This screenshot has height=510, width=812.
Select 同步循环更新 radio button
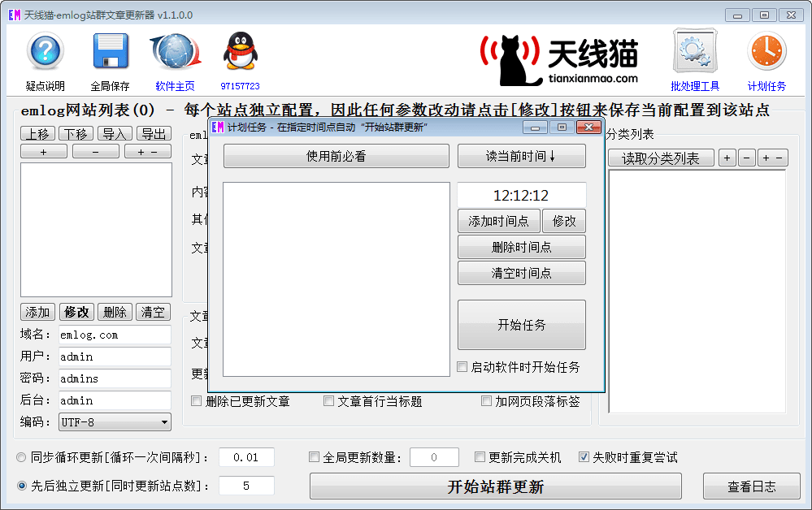click(21, 457)
